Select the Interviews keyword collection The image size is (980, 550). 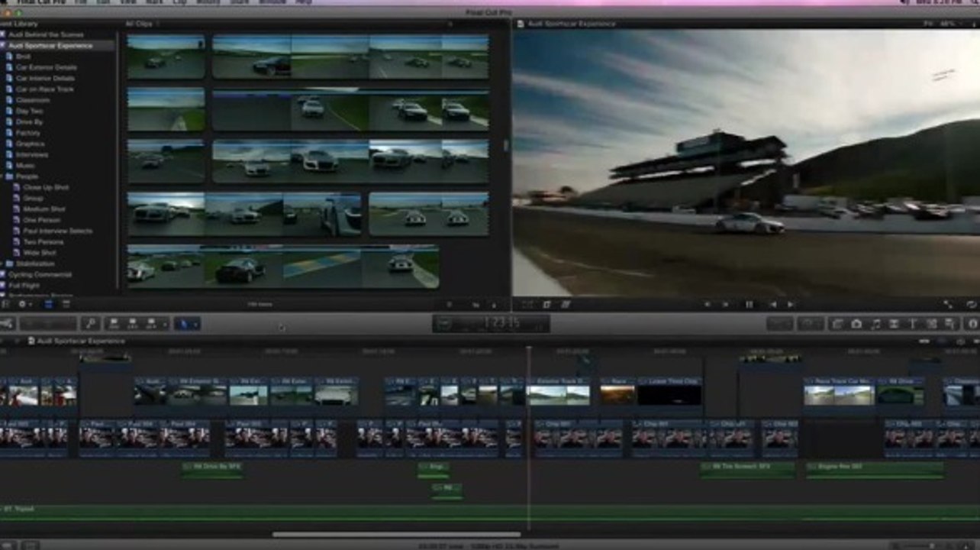[x=32, y=154]
